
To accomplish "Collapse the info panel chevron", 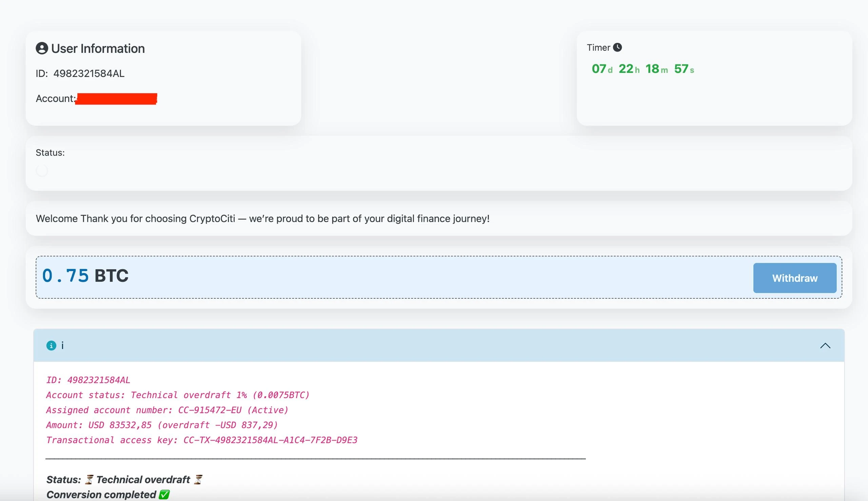I will (825, 346).
